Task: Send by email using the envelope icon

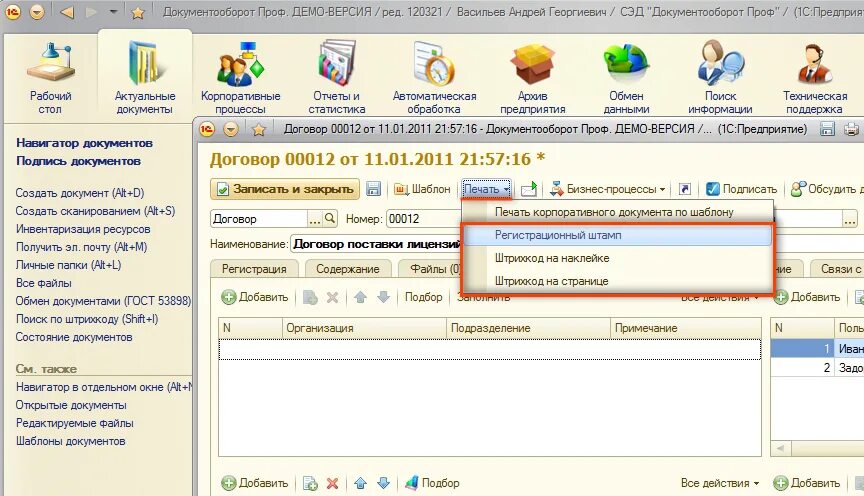Action: pyautogui.click(x=529, y=190)
